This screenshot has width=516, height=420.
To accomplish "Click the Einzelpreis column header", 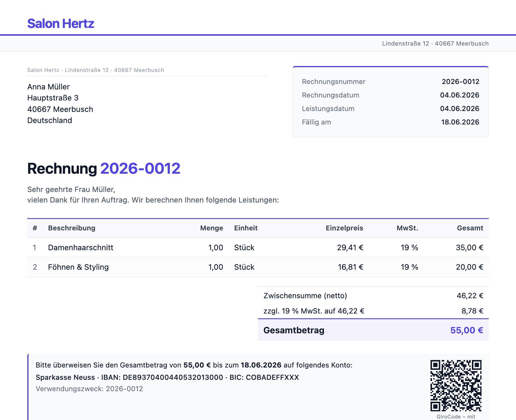I will point(344,228).
